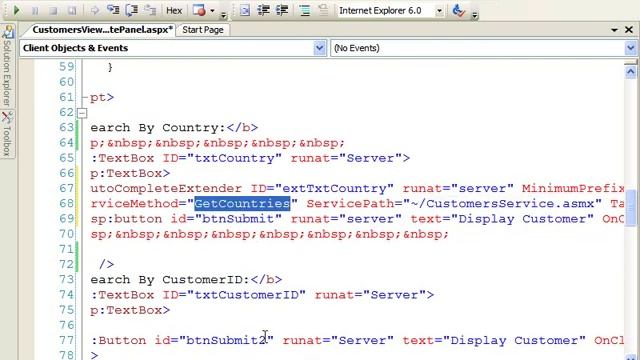Open debug toolbar options overflow arrow

point(224,16)
